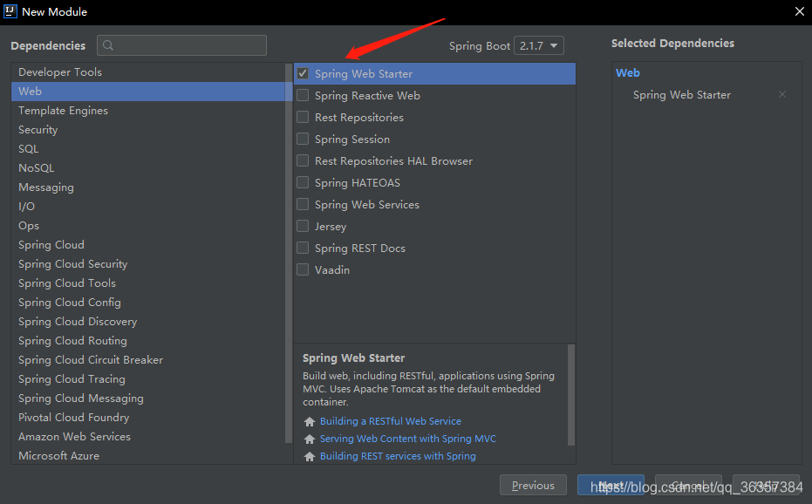Viewport: 812px width, 504px height.
Task: Select Spring Cloud Messaging category
Action: pos(148,398)
